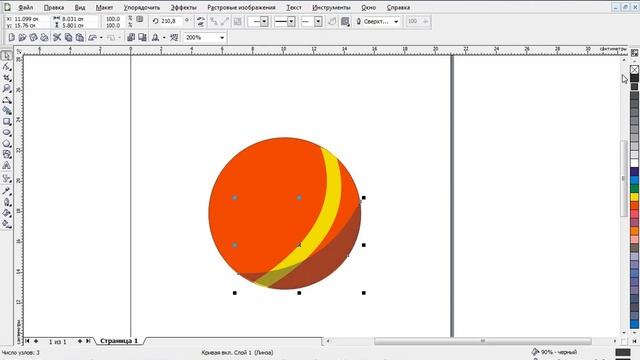The height and width of the screenshot is (360, 640).
Task: Open the Вид menu
Action: click(x=80, y=7)
